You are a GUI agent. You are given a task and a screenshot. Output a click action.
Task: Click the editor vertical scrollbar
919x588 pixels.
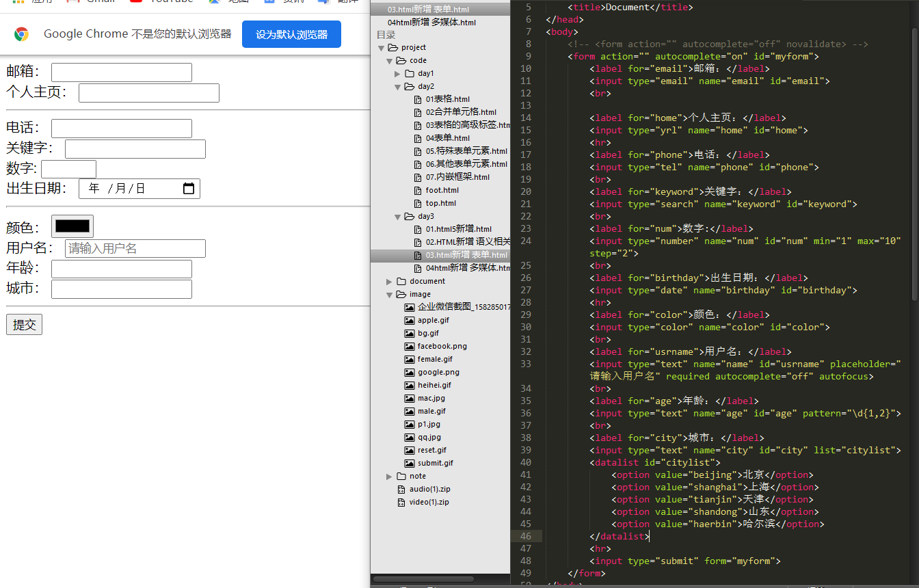pos(915,164)
